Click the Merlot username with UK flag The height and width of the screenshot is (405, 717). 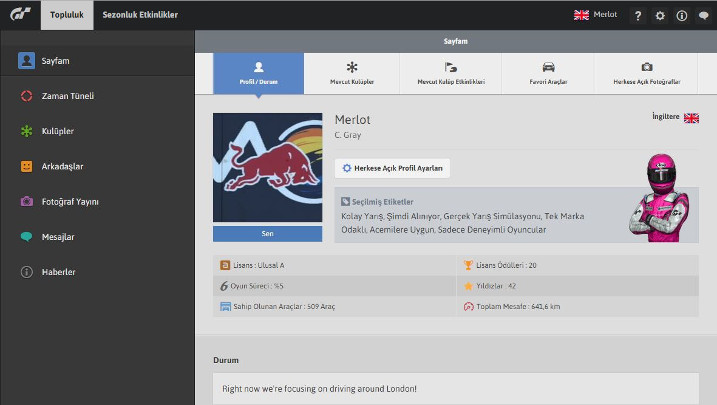coord(595,15)
